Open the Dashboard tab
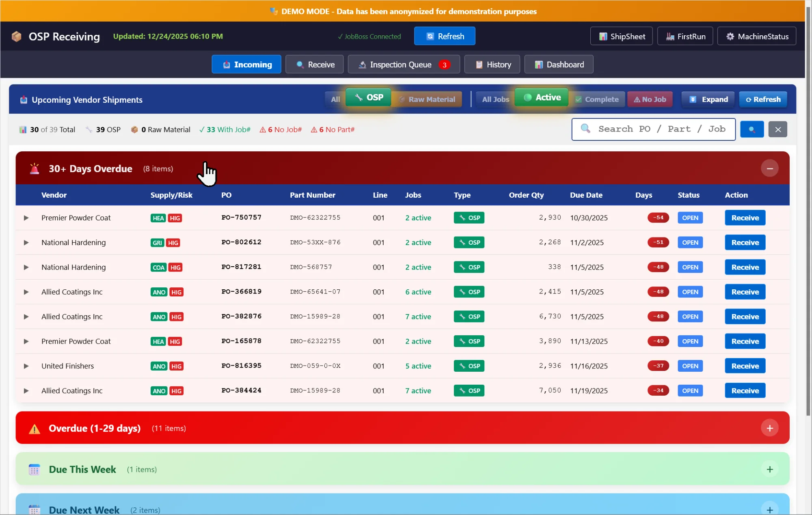The height and width of the screenshot is (515, 812). (559, 65)
